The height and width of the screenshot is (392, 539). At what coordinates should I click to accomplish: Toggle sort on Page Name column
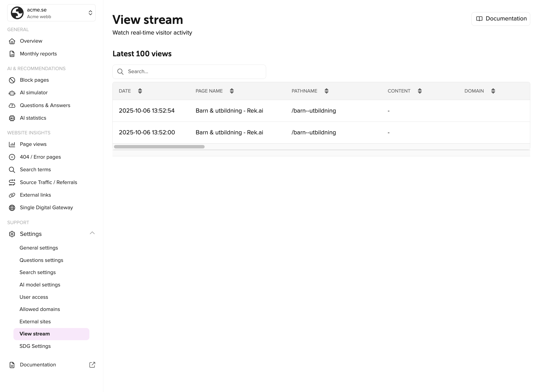coord(232,91)
